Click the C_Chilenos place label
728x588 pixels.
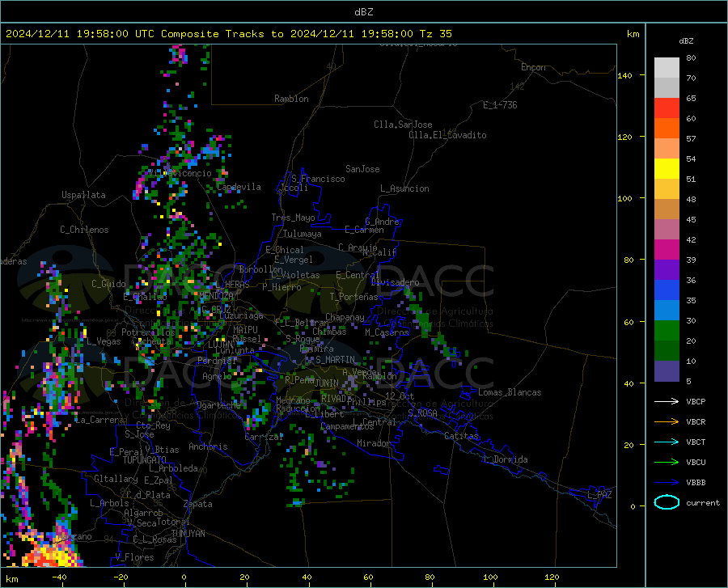(x=84, y=230)
